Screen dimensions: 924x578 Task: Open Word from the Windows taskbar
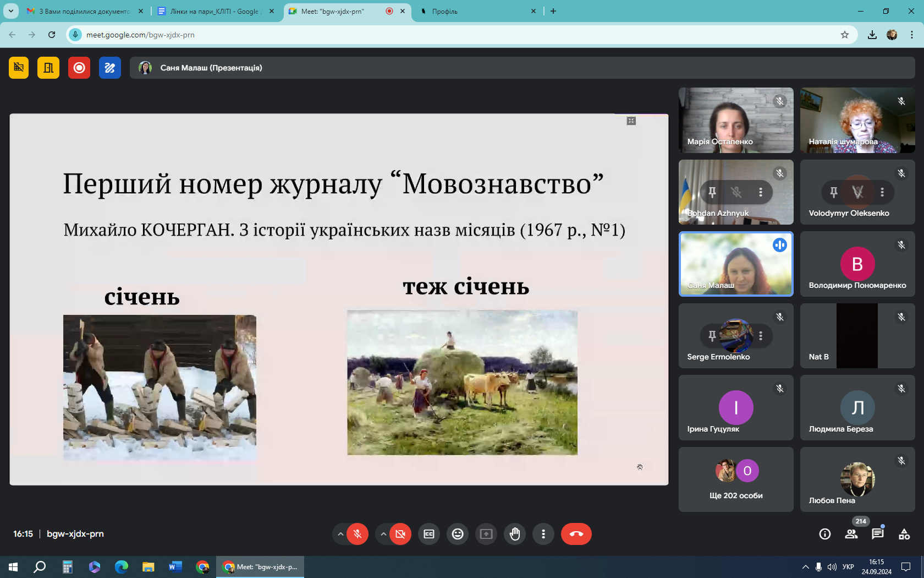(x=175, y=567)
